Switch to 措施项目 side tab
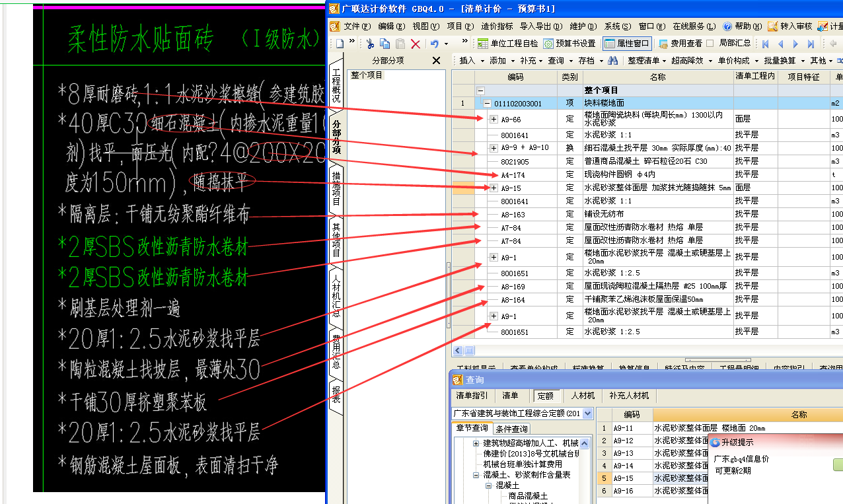Screen dimensions: 843x504 336,188
